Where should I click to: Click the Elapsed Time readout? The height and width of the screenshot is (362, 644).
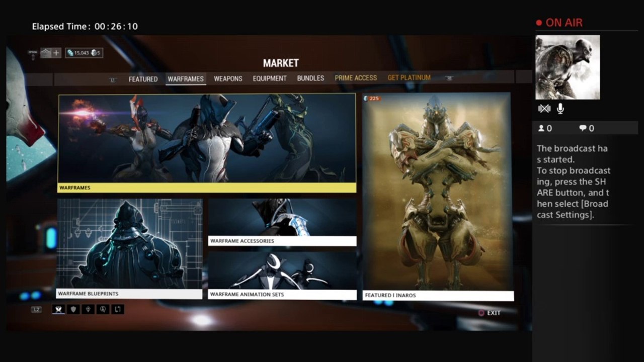pyautogui.click(x=85, y=26)
